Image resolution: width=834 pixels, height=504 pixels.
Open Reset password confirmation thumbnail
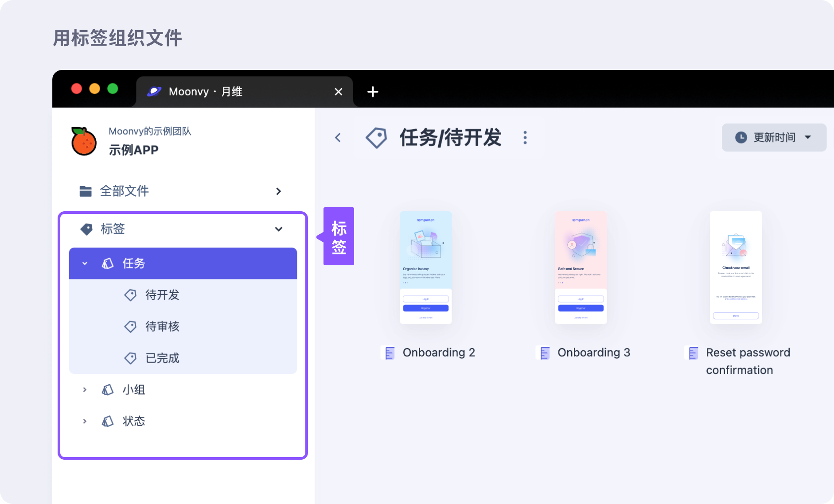click(736, 268)
